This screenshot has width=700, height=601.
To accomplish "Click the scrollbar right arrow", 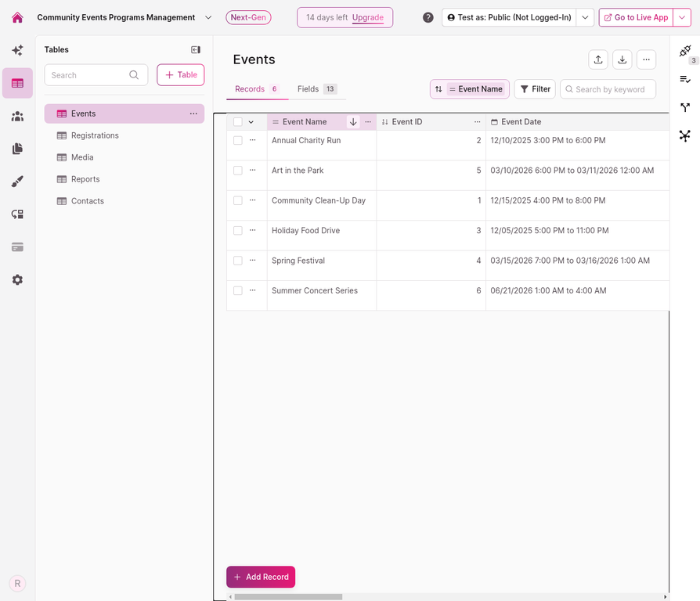I will (x=666, y=596).
